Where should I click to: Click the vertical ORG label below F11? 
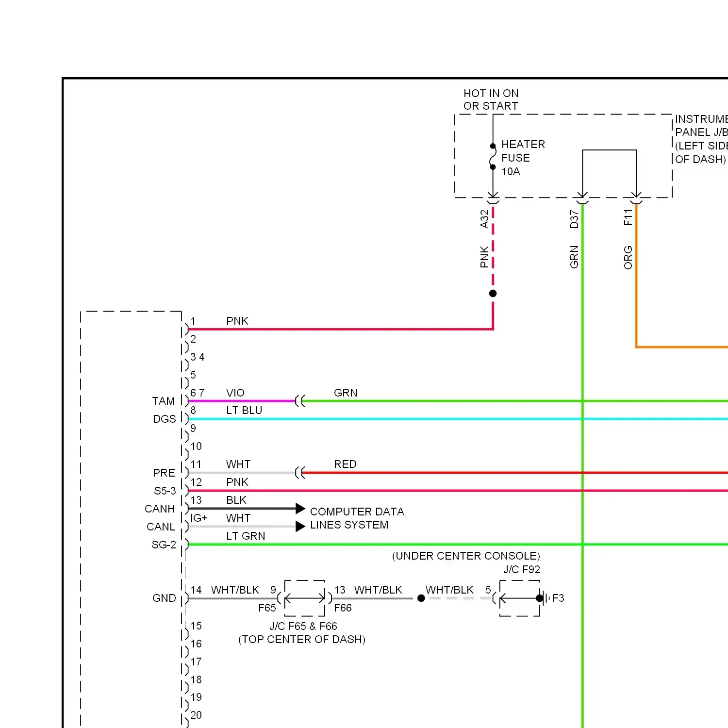(x=628, y=257)
